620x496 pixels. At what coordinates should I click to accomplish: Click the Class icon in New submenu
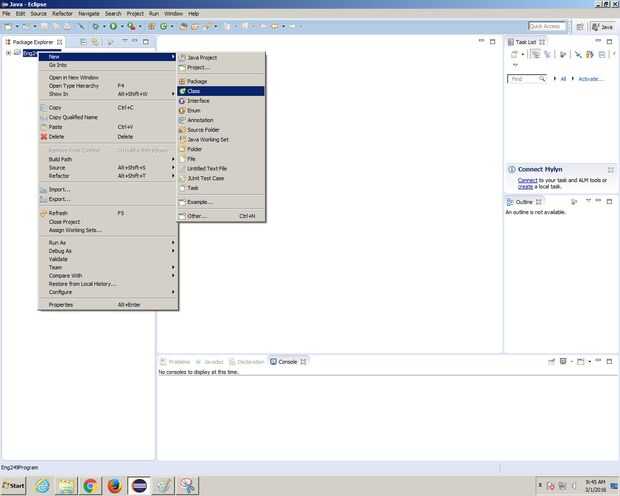click(182, 91)
